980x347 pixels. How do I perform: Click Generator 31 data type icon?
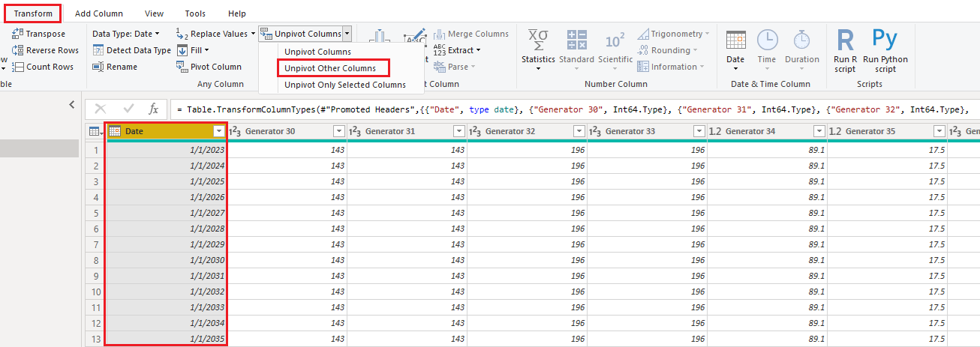point(354,132)
